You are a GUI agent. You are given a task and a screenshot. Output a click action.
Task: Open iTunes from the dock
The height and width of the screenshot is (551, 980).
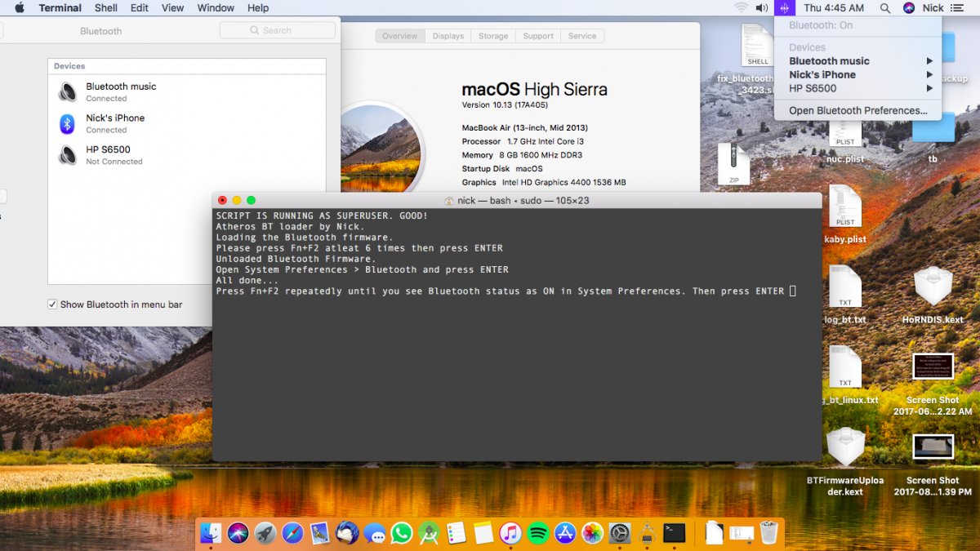click(510, 534)
